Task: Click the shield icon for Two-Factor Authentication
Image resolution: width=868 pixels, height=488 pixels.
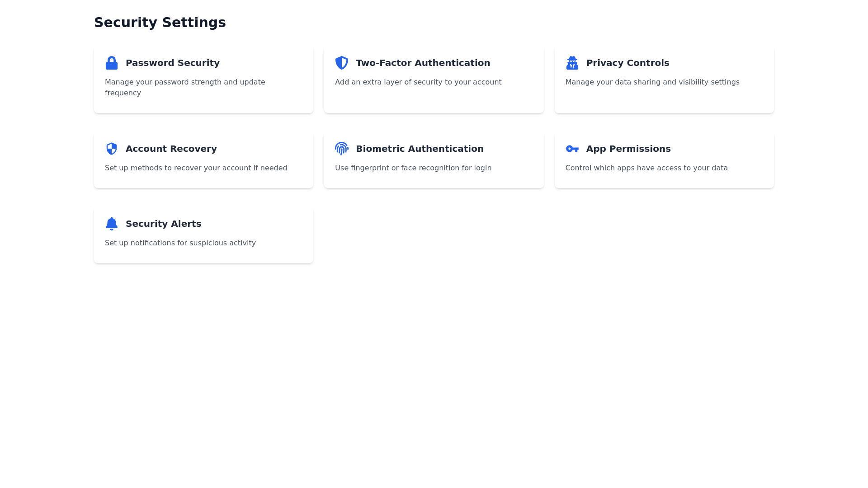Action: [x=341, y=63]
